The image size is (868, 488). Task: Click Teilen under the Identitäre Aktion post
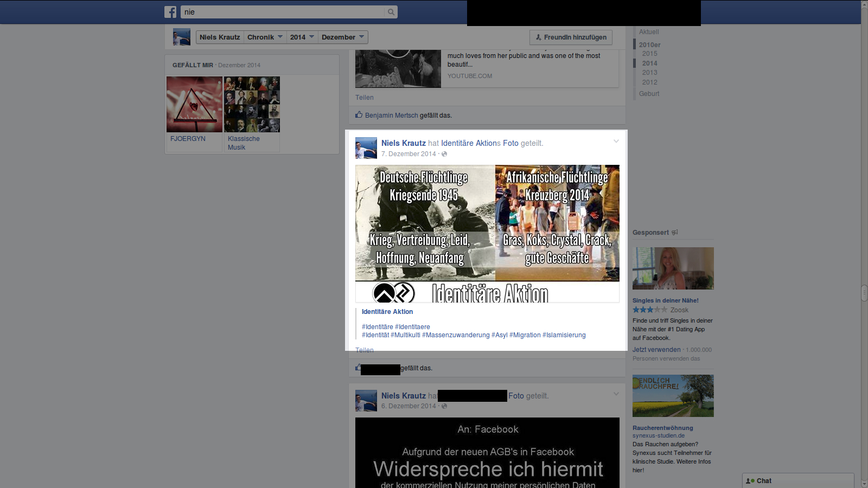[365, 350]
